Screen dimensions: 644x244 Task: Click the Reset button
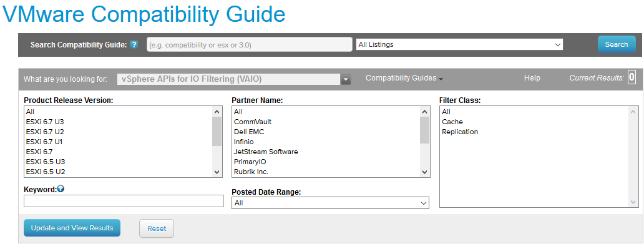pyautogui.click(x=157, y=228)
